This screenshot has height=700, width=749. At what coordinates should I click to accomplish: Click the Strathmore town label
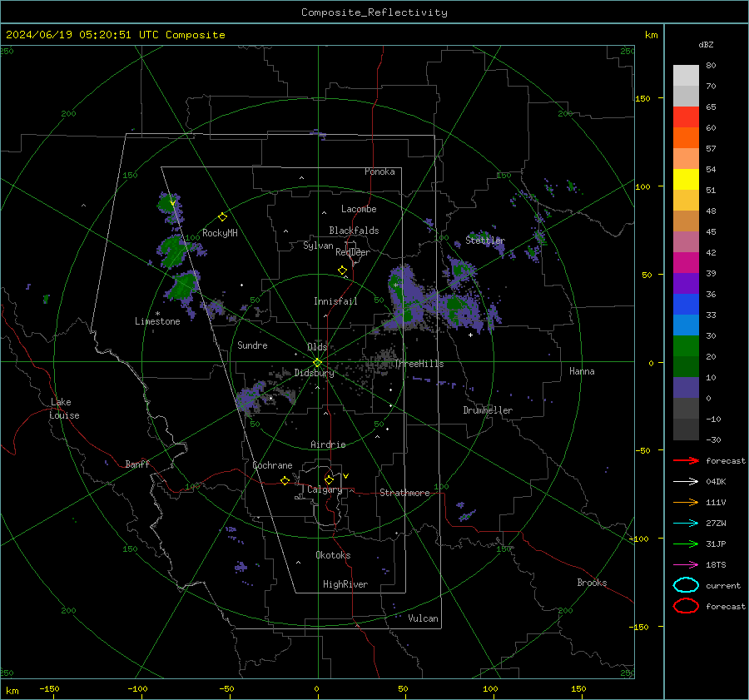pos(404,493)
